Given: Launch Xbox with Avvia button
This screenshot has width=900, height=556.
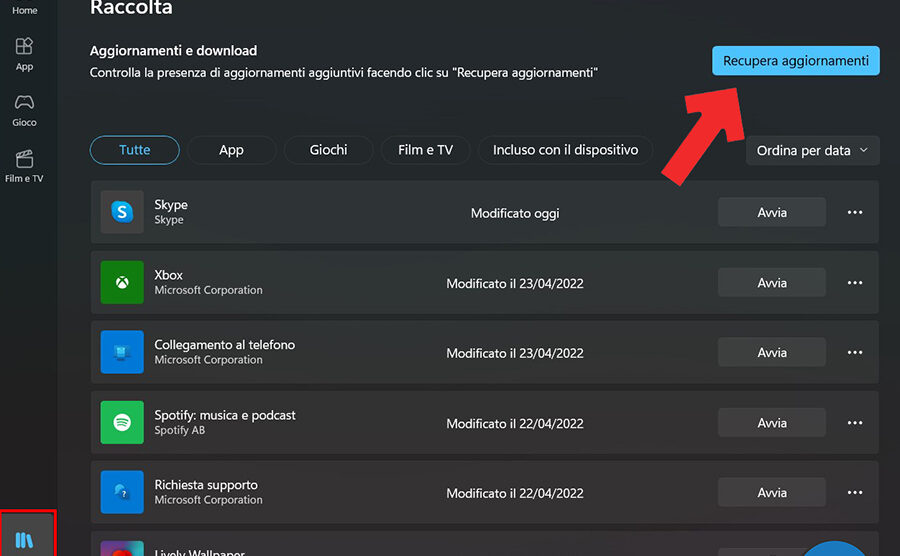Looking at the screenshot, I should (771, 283).
